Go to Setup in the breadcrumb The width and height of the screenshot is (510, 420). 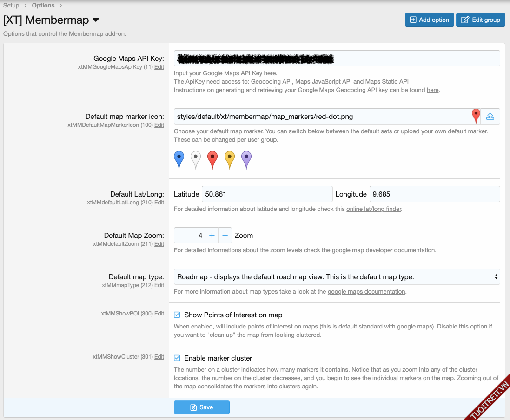pos(11,6)
